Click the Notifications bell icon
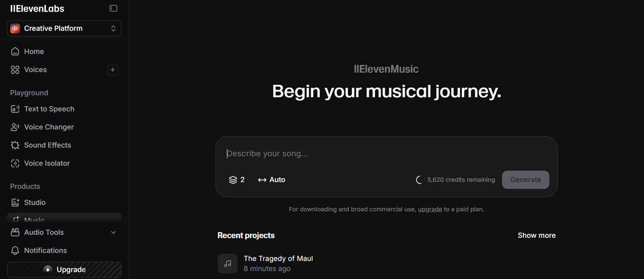Viewport: 644px width, 279px height. 15,251
